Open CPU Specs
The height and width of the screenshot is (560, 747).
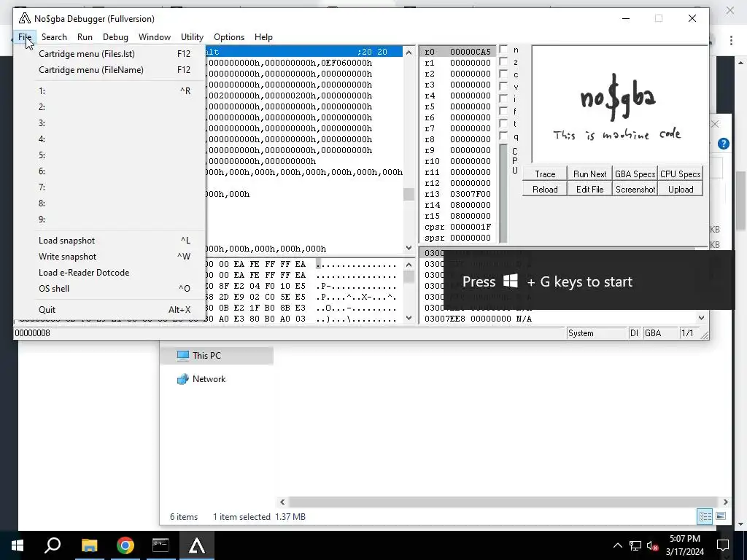pyautogui.click(x=681, y=174)
